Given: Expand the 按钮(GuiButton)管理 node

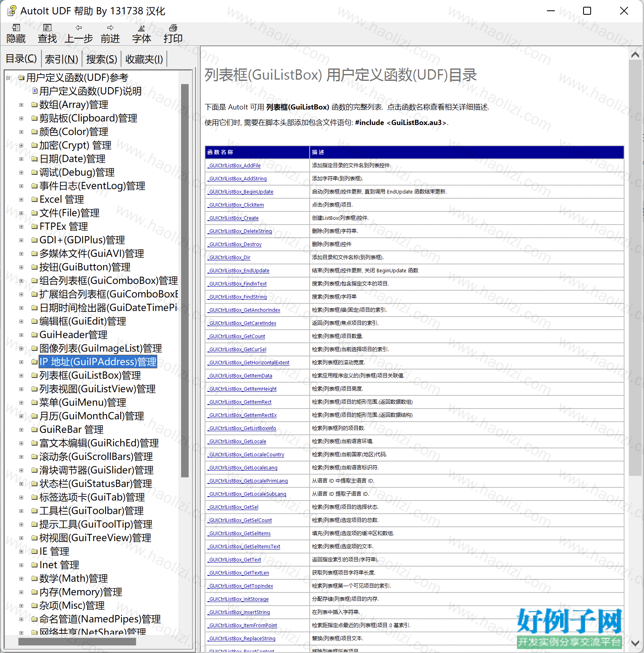Looking at the screenshot, I should tap(21, 268).
